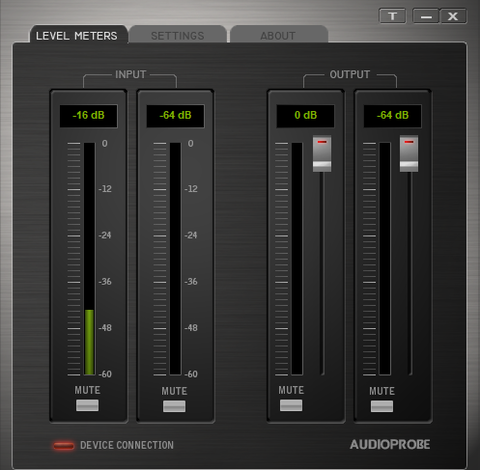Open the About tab
The width and height of the screenshot is (480, 470).
[x=278, y=35]
